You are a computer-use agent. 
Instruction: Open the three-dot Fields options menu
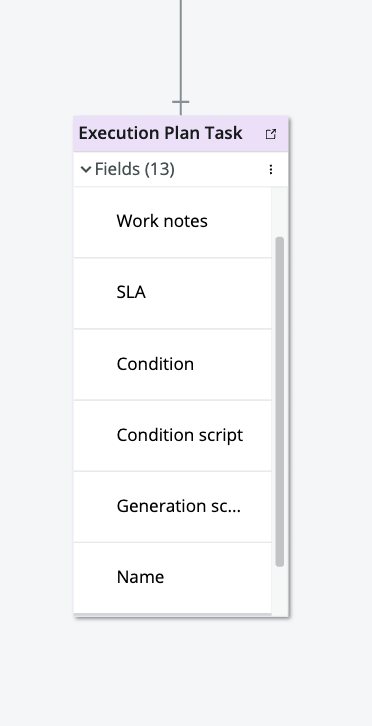pos(271,169)
